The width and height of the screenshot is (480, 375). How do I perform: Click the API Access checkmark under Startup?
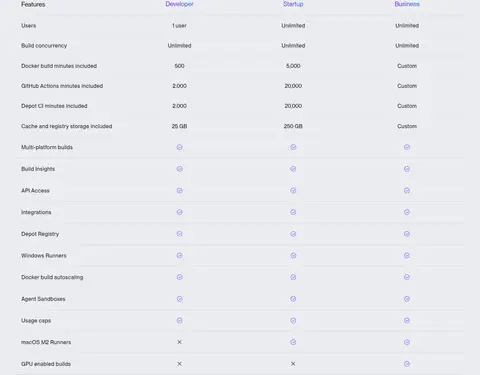click(x=293, y=191)
